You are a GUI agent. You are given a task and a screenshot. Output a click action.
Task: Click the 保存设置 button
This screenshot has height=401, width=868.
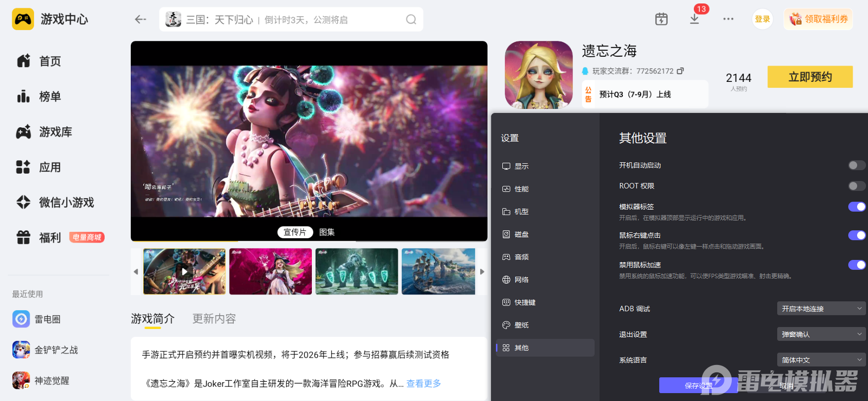pyautogui.click(x=698, y=385)
